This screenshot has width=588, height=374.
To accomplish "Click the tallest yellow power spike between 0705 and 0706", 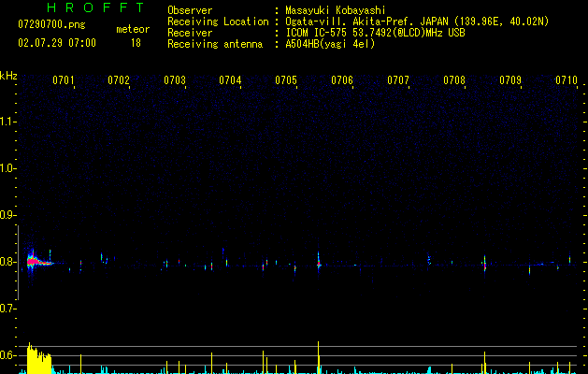I will coord(319,357).
